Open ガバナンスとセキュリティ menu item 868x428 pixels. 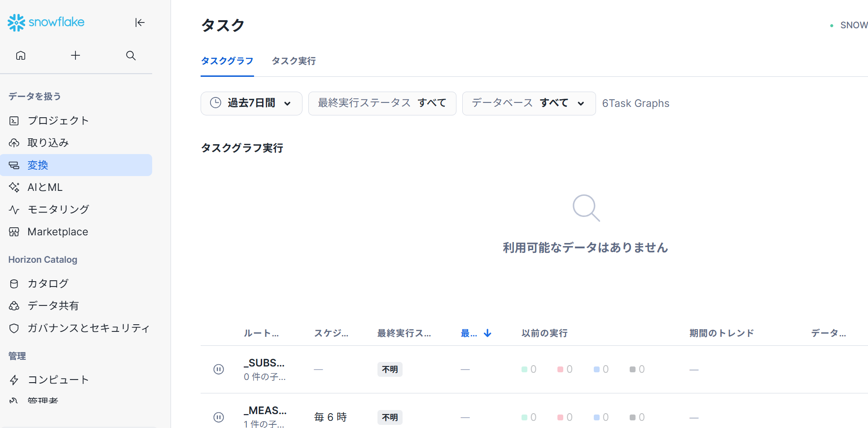coord(76,328)
